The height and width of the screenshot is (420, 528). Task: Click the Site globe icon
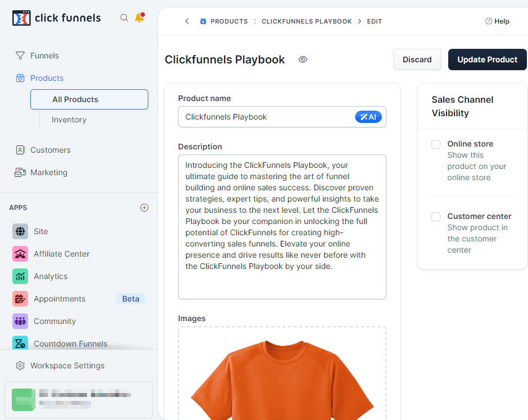[x=20, y=231]
